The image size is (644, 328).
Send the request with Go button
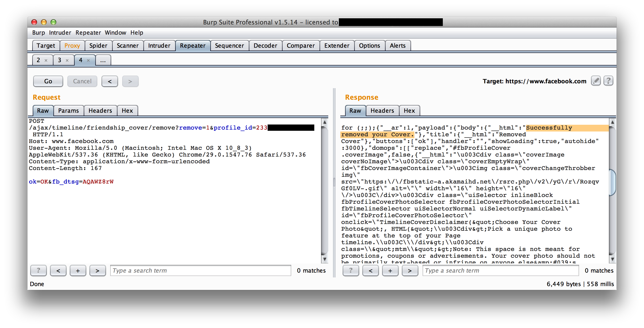[x=48, y=81]
